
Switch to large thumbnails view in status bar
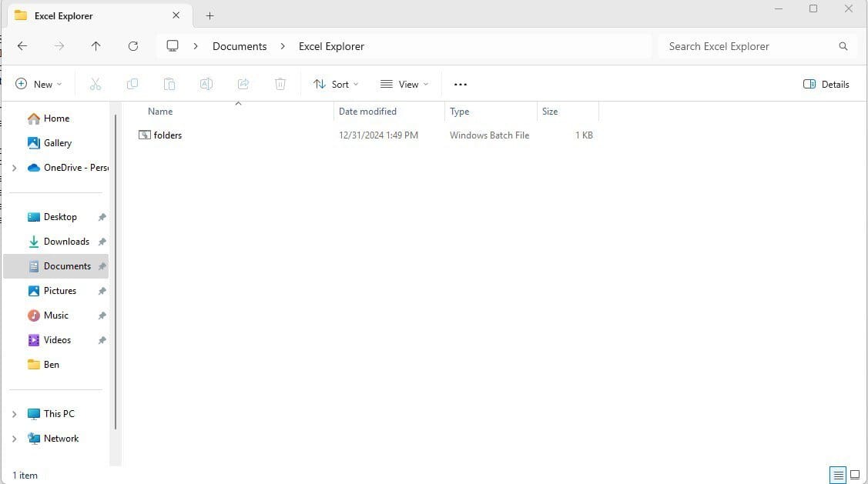tap(855, 475)
